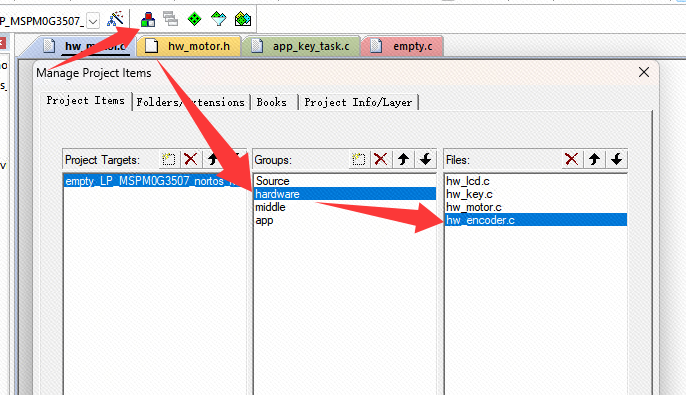Click the Manage Project Items boxes icon
The width and height of the screenshot is (686, 395).
point(148,19)
